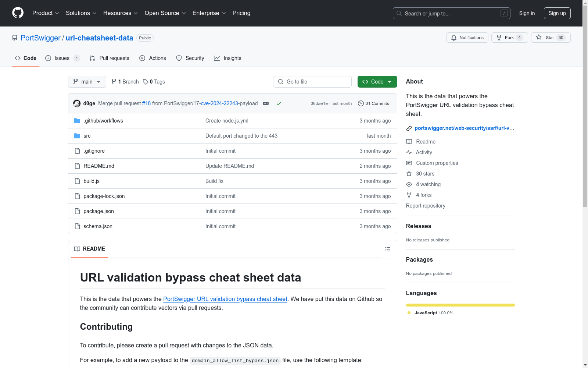Open the url-cheatsheet-data repository link
588x368 pixels.
pos(99,38)
